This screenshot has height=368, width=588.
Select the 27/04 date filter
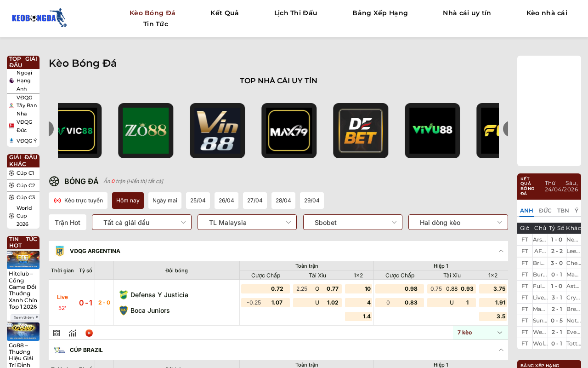point(255,201)
